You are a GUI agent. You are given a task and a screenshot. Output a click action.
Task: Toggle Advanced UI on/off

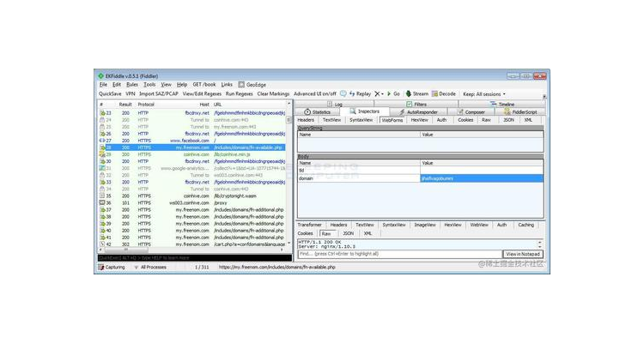coord(314,94)
